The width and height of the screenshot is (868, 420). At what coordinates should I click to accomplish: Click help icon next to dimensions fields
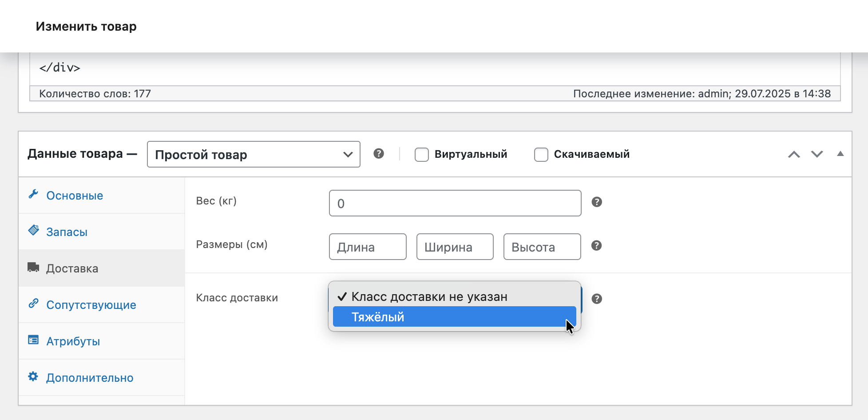click(597, 246)
